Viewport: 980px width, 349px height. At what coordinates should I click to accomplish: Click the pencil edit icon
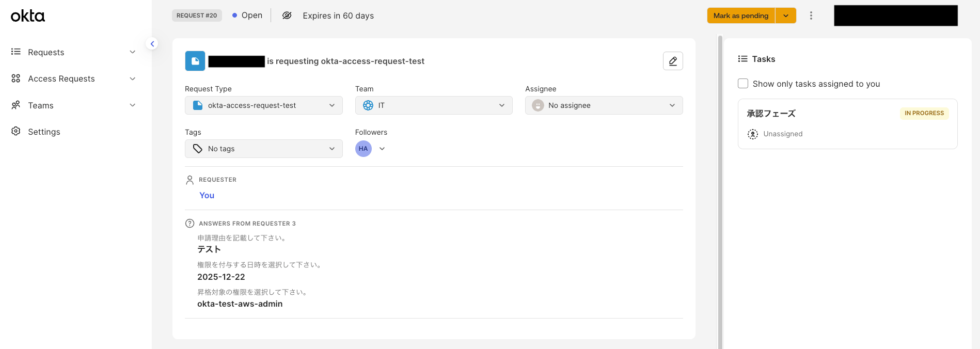click(x=673, y=61)
